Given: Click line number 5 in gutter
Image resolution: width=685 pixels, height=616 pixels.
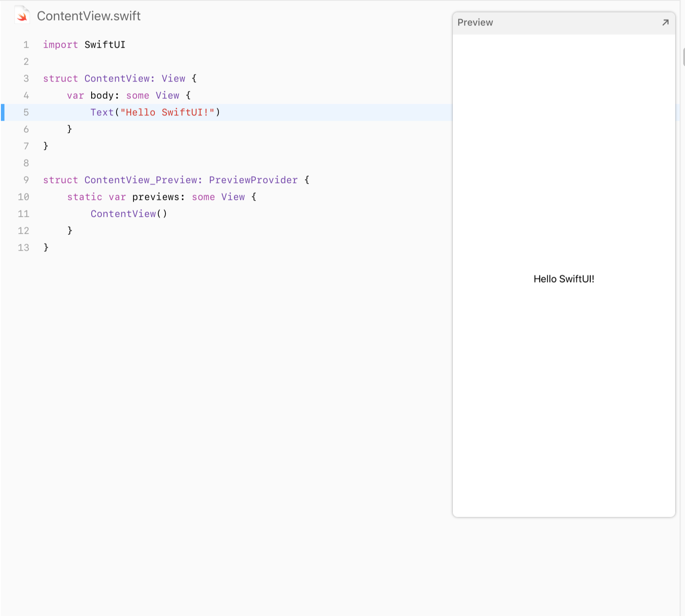Looking at the screenshot, I should point(26,112).
